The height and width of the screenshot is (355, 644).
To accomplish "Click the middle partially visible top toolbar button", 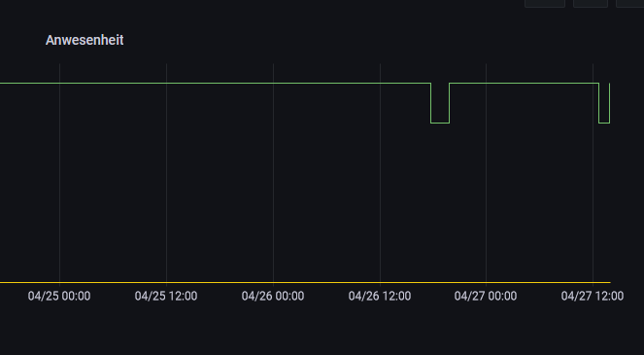I will (591, 3).
